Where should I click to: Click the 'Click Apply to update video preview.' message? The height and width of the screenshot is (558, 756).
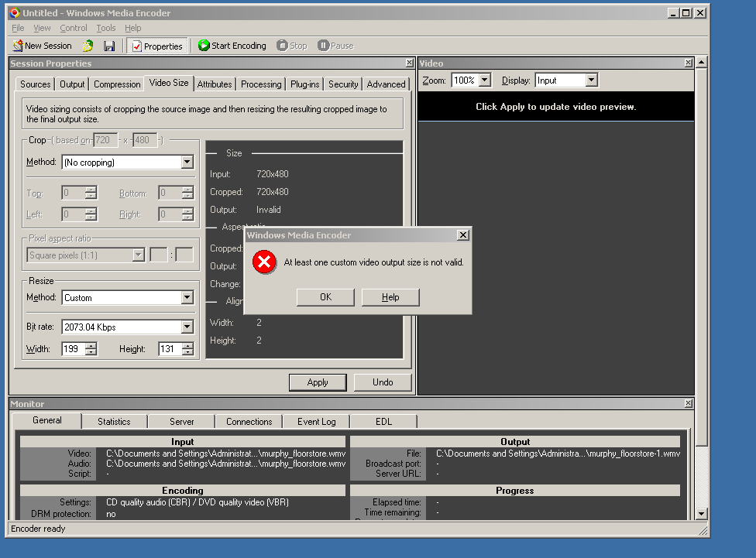tap(556, 107)
